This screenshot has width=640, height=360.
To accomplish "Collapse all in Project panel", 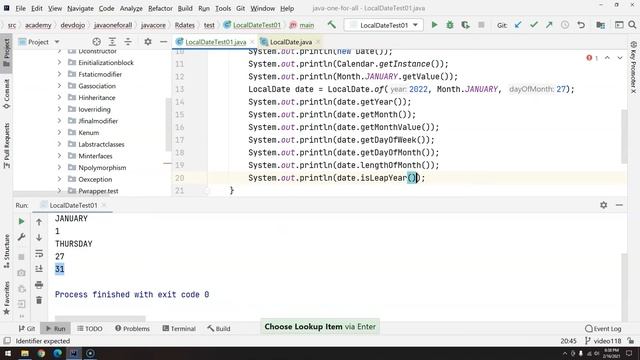I will click(128, 42).
